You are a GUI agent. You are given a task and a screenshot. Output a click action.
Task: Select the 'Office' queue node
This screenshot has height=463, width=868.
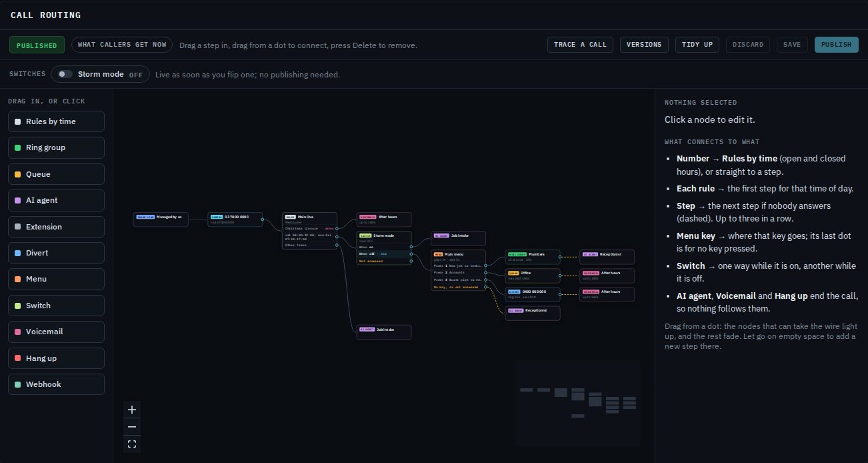(533, 276)
